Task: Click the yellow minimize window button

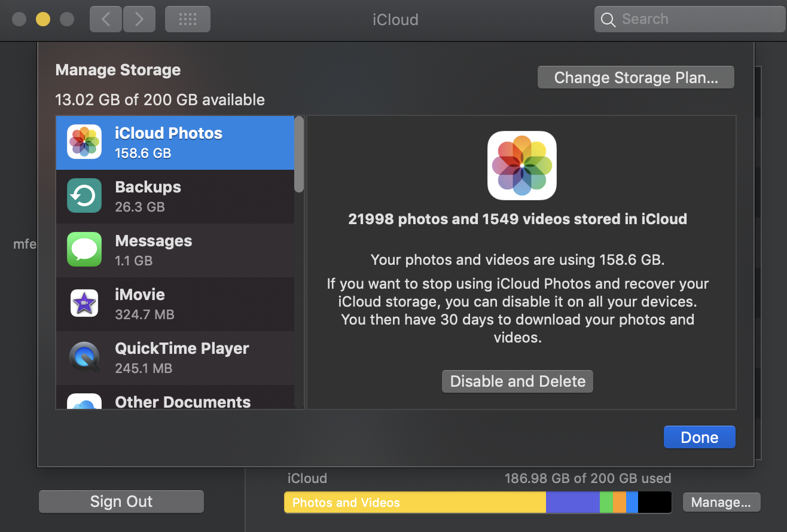Action: [x=43, y=19]
